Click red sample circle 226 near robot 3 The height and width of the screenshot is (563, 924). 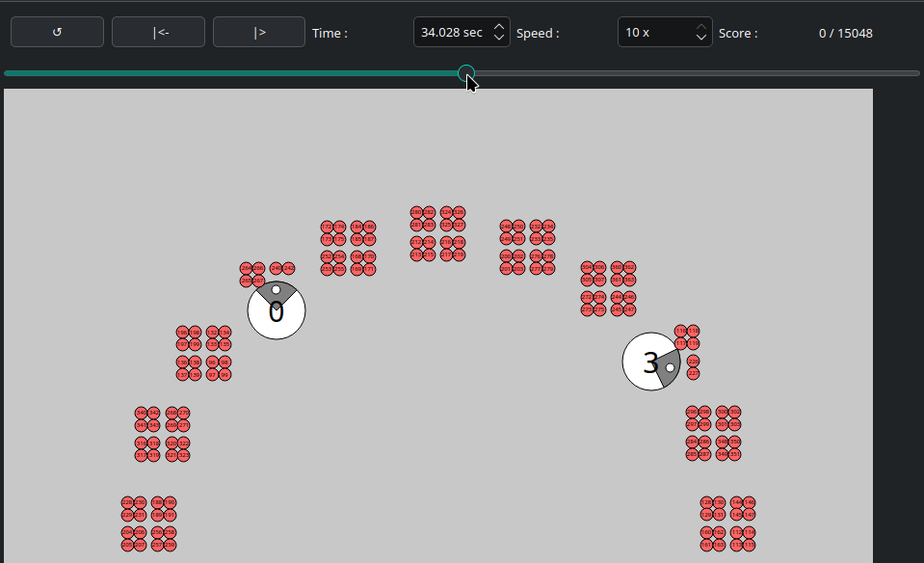click(x=693, y=361)
